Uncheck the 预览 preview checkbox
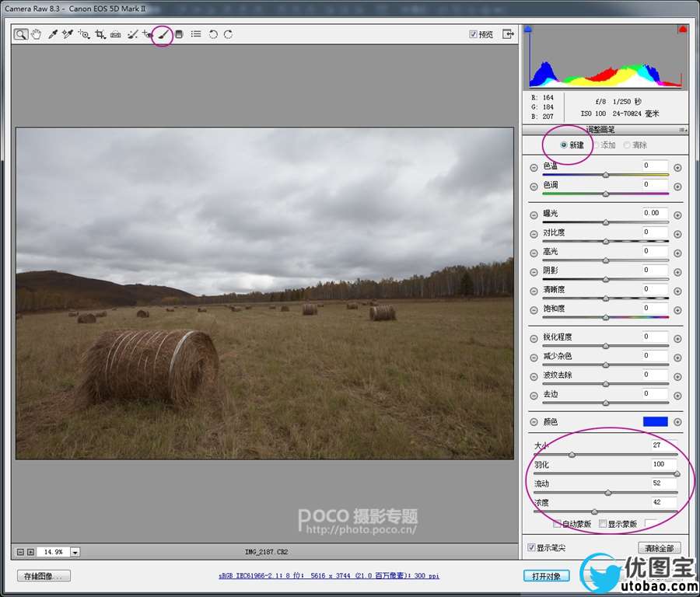The image size is (700, 597). (x=474, y=34)
